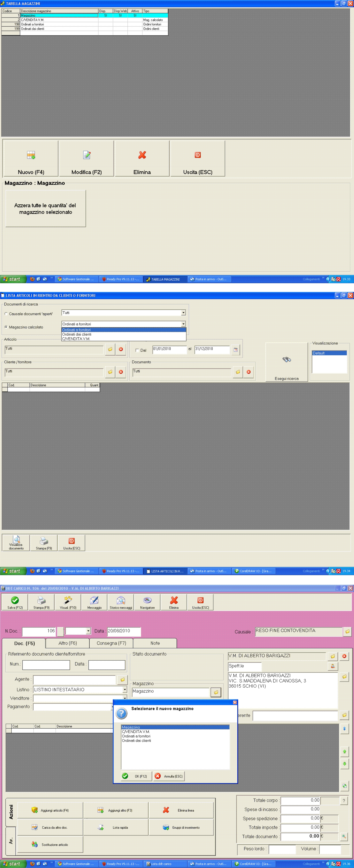Click person icon beside Spett.le field
Viewport: 354px width, 868px height.
[x=333, y=666]
